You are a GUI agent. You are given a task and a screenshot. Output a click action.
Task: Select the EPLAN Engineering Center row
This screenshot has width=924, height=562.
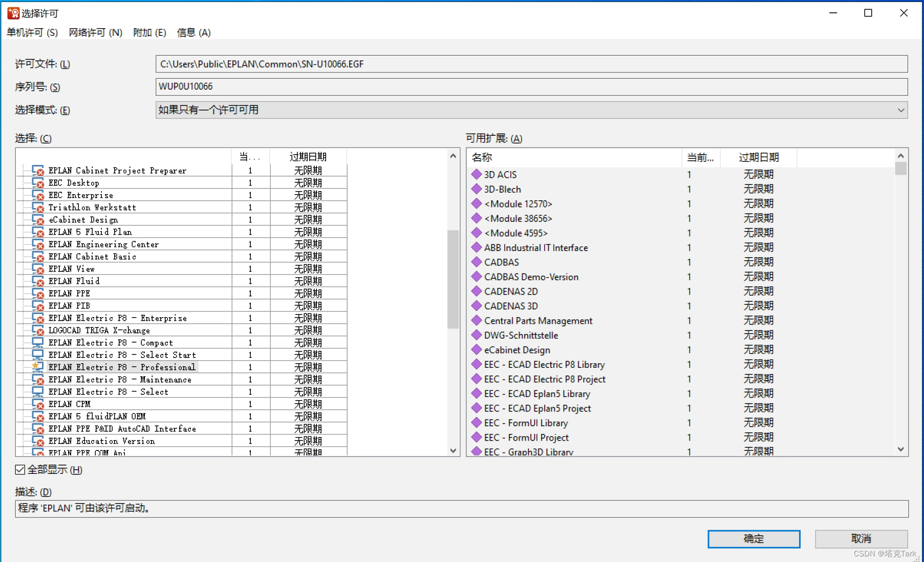tap(182, 244)
